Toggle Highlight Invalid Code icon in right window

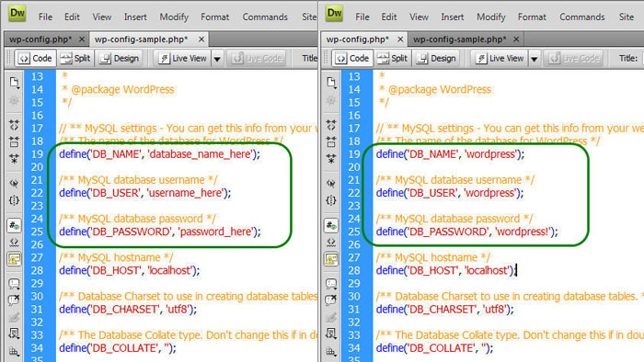(x=331, y=242)
